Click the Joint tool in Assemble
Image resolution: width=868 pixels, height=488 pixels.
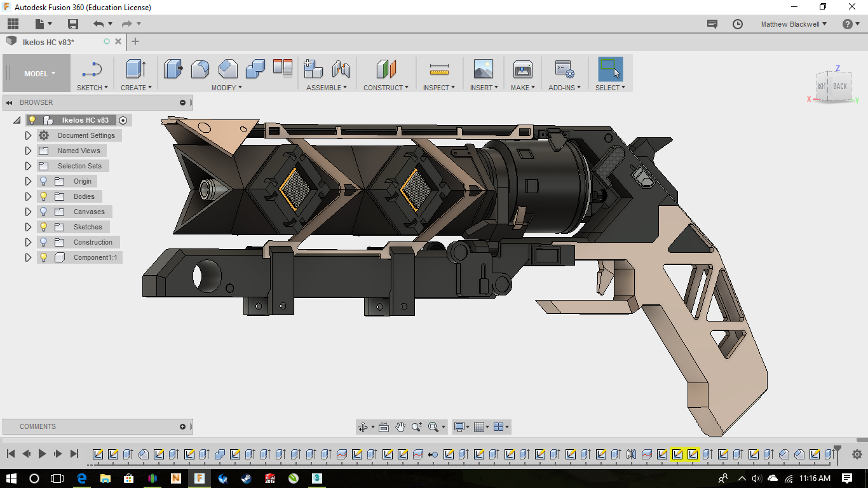coord(341,69)
